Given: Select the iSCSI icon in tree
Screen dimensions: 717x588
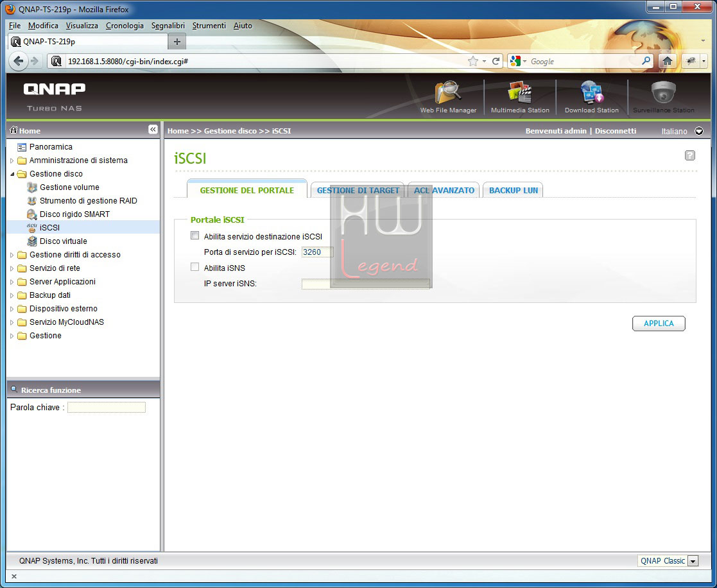Looking at the screenshot, I should tap(32, 228).
